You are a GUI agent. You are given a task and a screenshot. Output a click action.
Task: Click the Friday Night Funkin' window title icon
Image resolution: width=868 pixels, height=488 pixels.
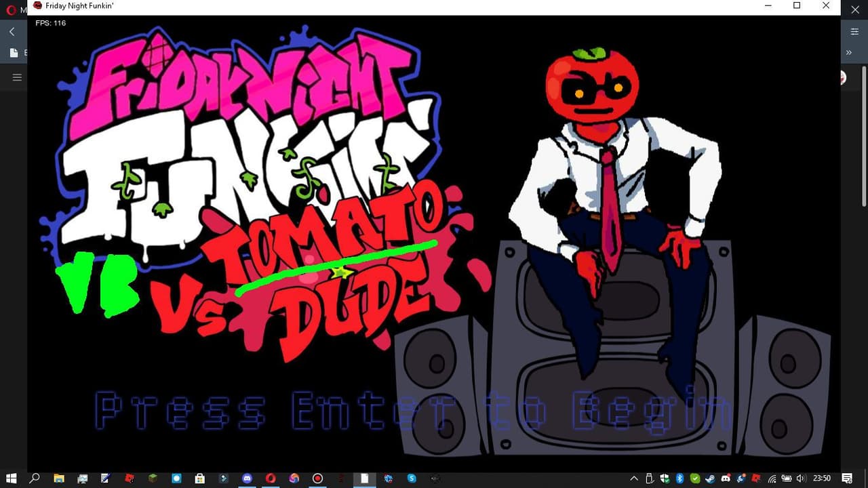(x=37, y=5)
